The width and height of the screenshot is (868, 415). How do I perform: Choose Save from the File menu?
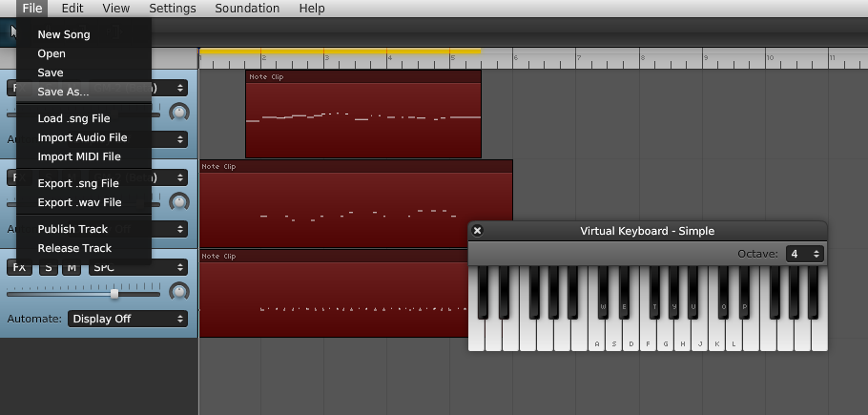[x=84, y=73]
